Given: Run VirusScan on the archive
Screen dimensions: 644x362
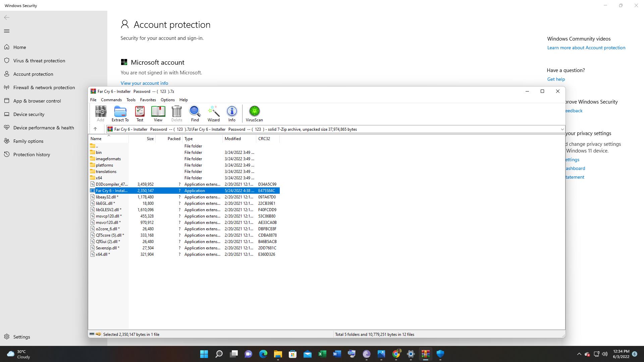Looking at the screenshot, I should click(254, 114).
